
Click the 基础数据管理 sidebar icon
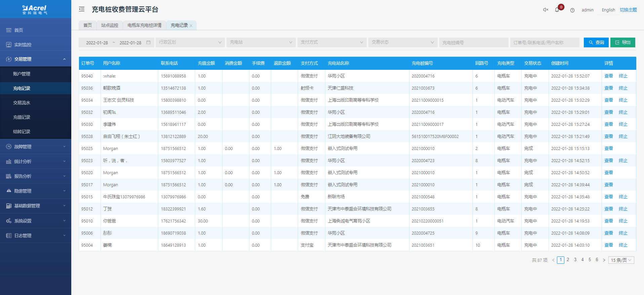[x=9, y=206]
